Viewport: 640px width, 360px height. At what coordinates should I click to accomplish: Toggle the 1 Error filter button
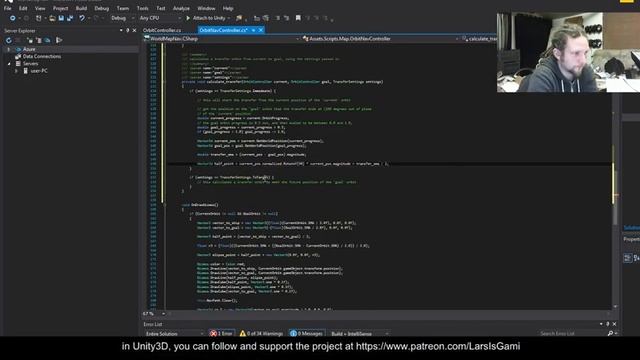tap(221, 333)
